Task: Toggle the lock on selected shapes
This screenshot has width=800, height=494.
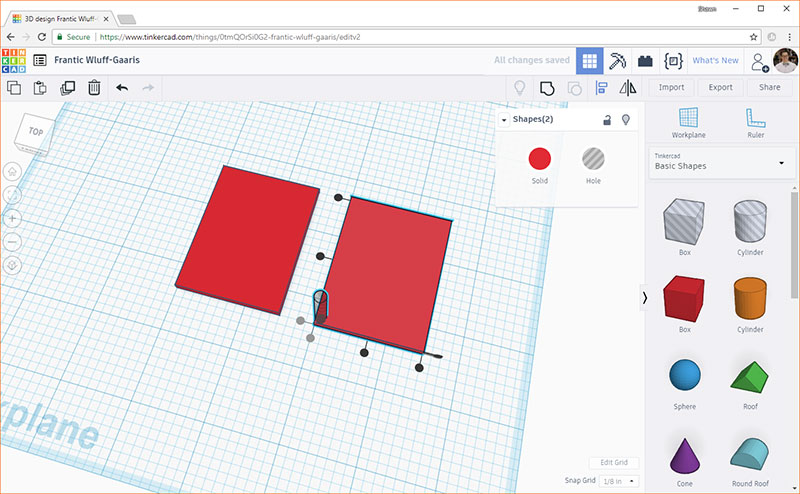Action: click(x=606, y=120)
